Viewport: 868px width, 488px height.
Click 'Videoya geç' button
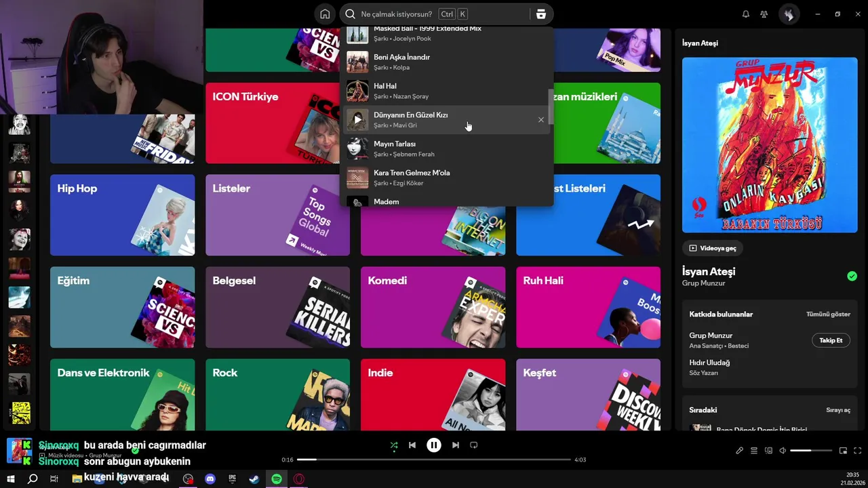coord(712,248)
